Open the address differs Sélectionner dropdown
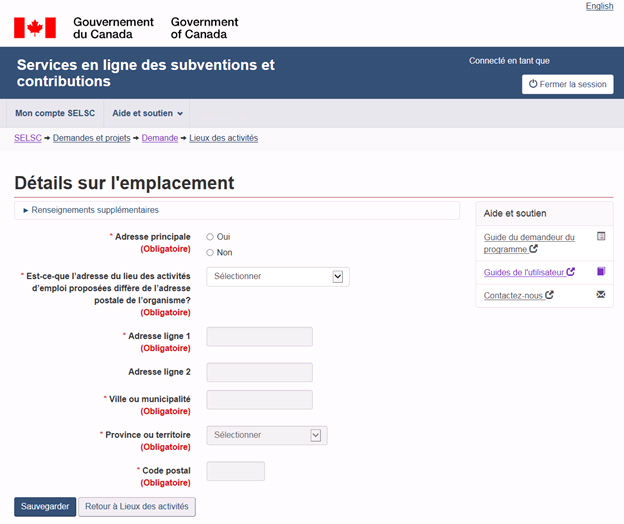This screenshot has height=524, width=624. [277, 276]
